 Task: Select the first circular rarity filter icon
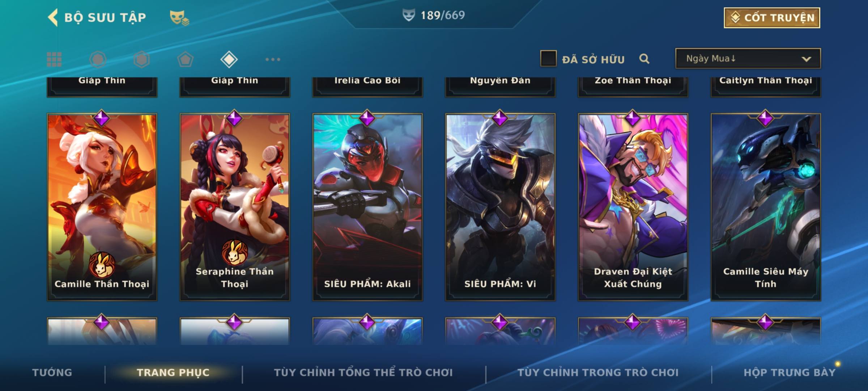tap(98, 59)
